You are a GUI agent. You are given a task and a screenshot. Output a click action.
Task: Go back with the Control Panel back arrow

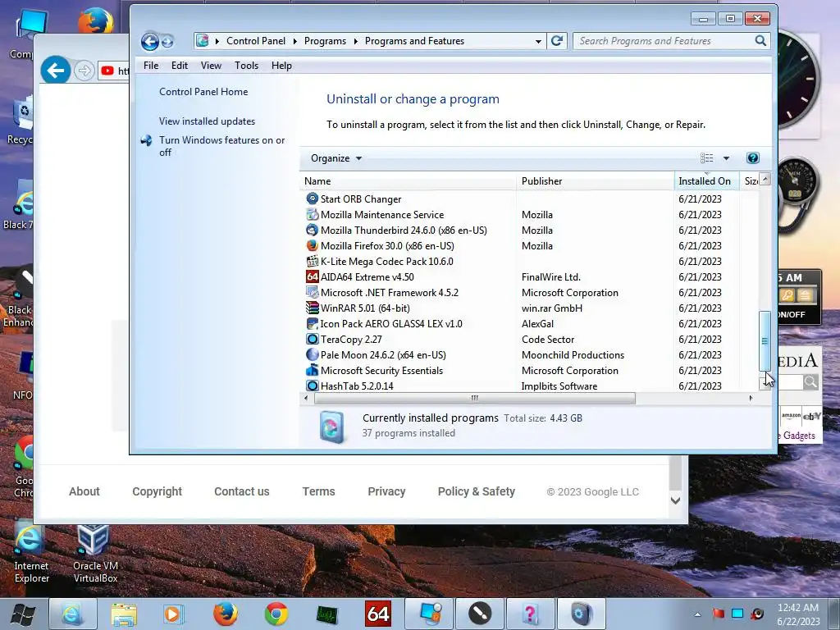(x=150, y=41)
